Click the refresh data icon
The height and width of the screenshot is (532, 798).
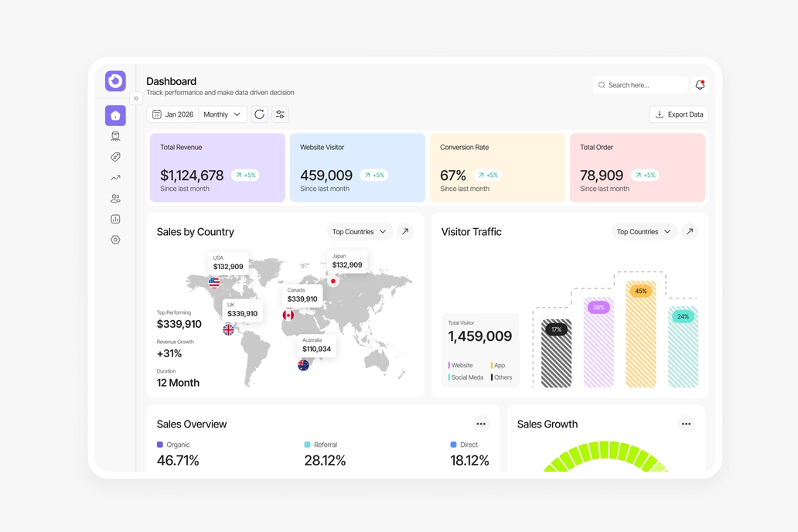(260, 114)
